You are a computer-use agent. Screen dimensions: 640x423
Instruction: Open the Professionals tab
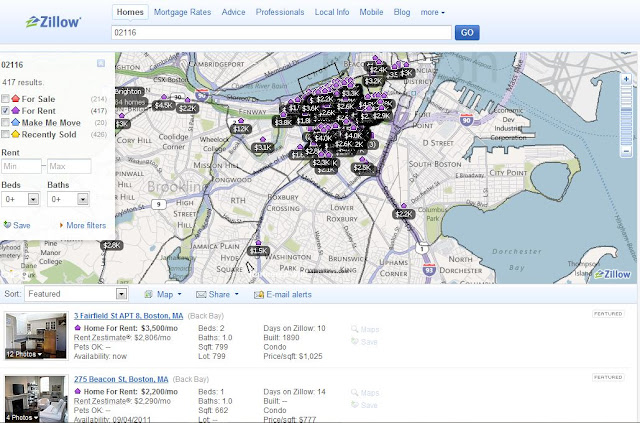pyautogui.click(x=280, y=12)
